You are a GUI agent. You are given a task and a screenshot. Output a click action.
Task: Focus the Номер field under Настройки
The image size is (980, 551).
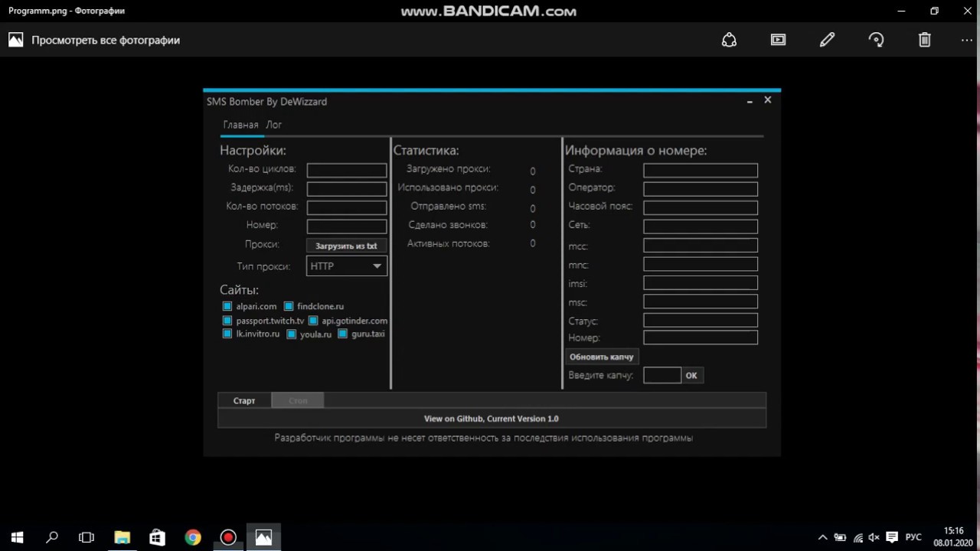[x=347, y=226]
